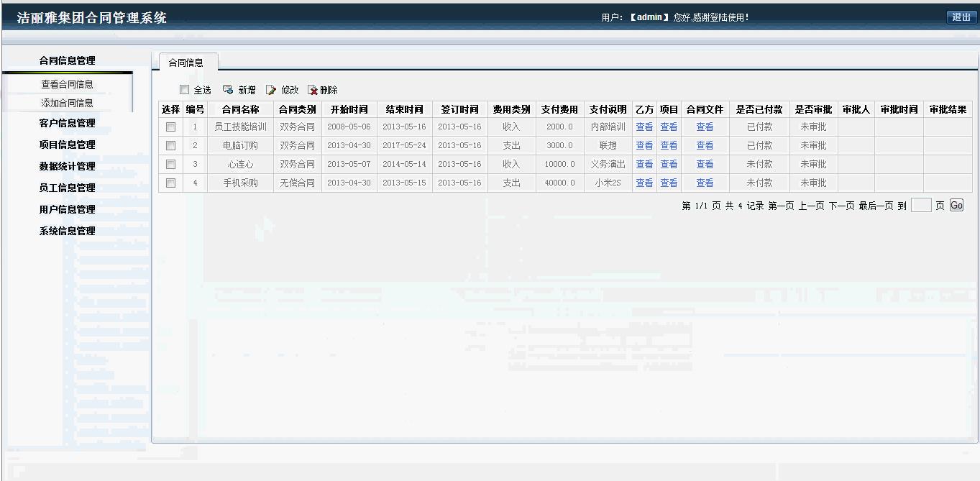Check the box for 手机采购 row

tap(170, 183)
